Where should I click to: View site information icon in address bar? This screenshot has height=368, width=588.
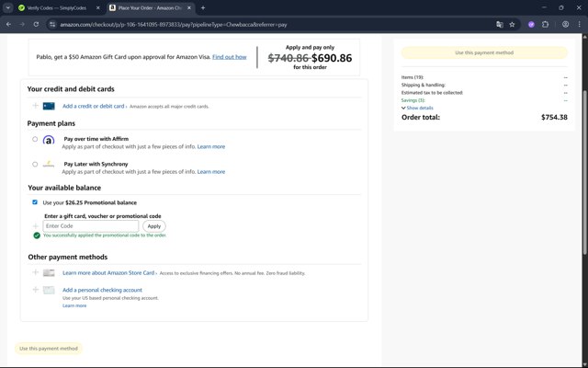pos(52,25)
